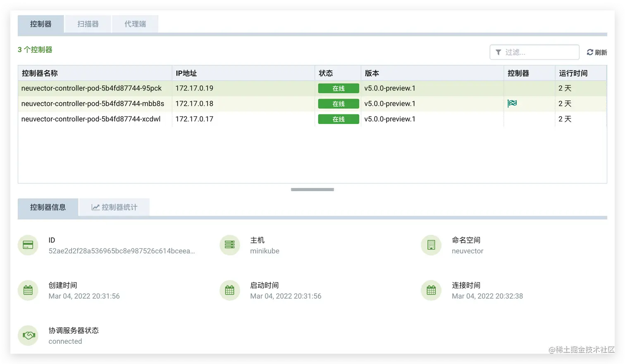The image size is (625, 364).
Task: Click IP address 172.17.0.19
Action: [x=194, y=88]
